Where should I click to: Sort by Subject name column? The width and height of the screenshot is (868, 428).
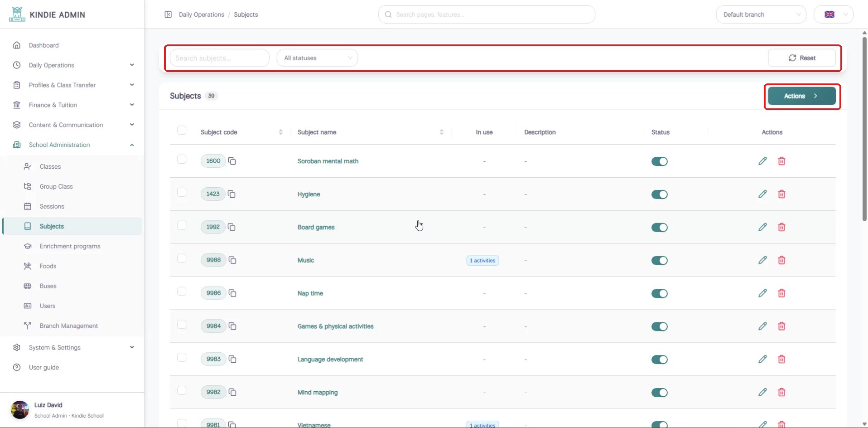441,132
